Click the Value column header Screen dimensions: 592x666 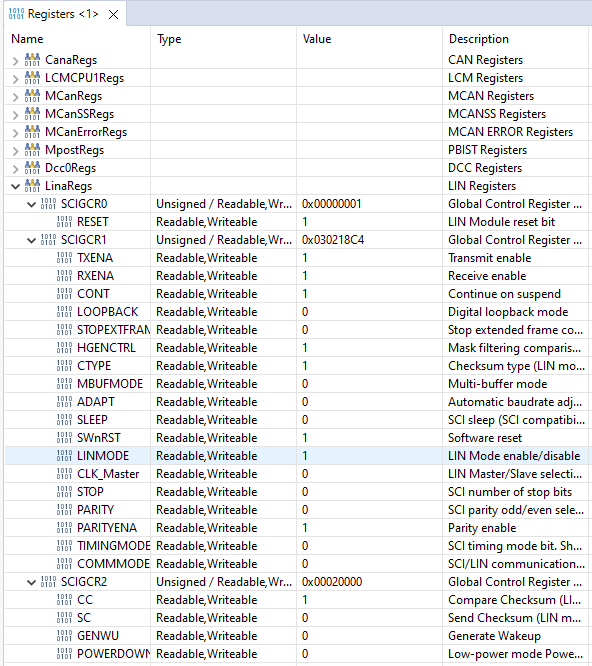[x=317, y=39]
